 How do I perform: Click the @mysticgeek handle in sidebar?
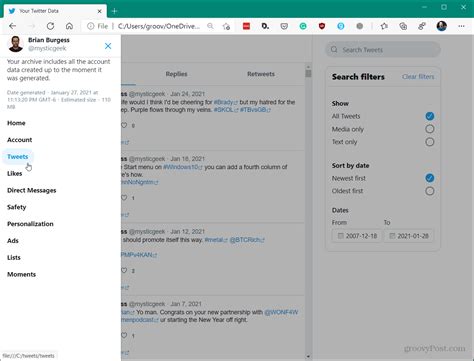(47, 48)
